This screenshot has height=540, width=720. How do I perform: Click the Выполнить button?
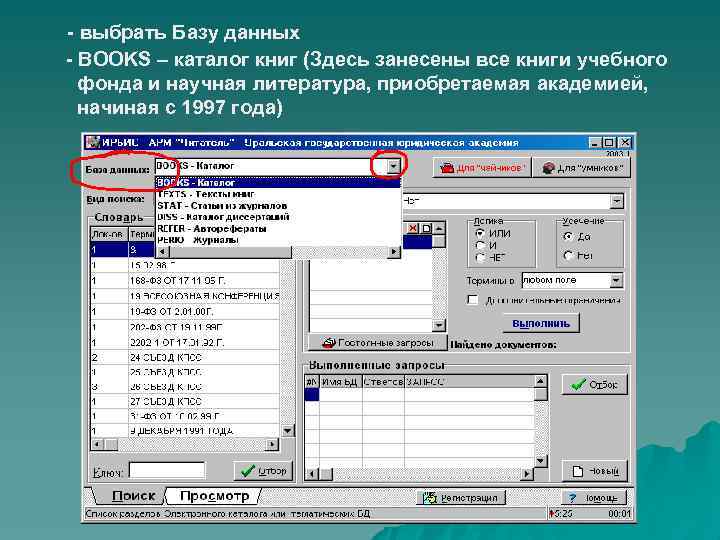(x=541, y=323)
